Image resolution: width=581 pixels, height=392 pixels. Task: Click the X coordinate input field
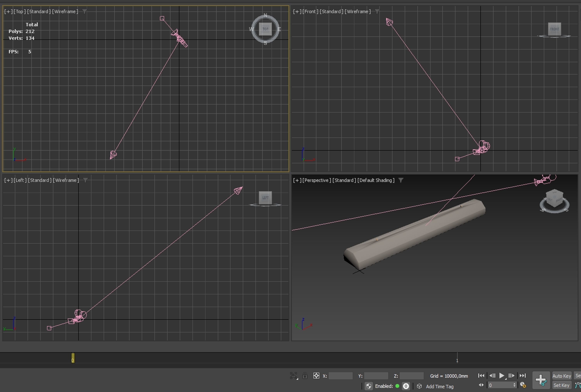[x=340, y=376]
